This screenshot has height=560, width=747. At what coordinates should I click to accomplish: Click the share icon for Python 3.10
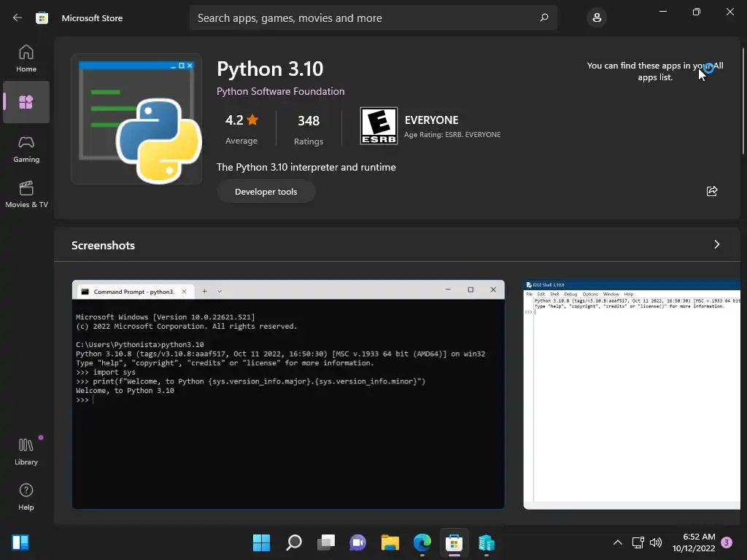712,191
